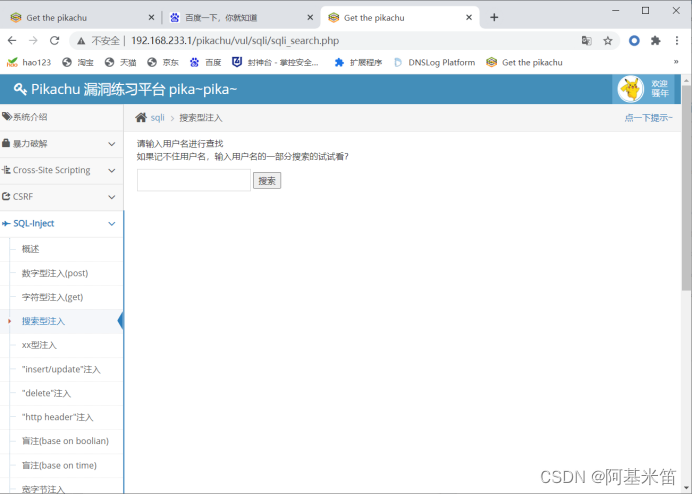This screenshot has height=495, width=692.
Task: Open the hao123 bookmark
Action: point(29,63)
